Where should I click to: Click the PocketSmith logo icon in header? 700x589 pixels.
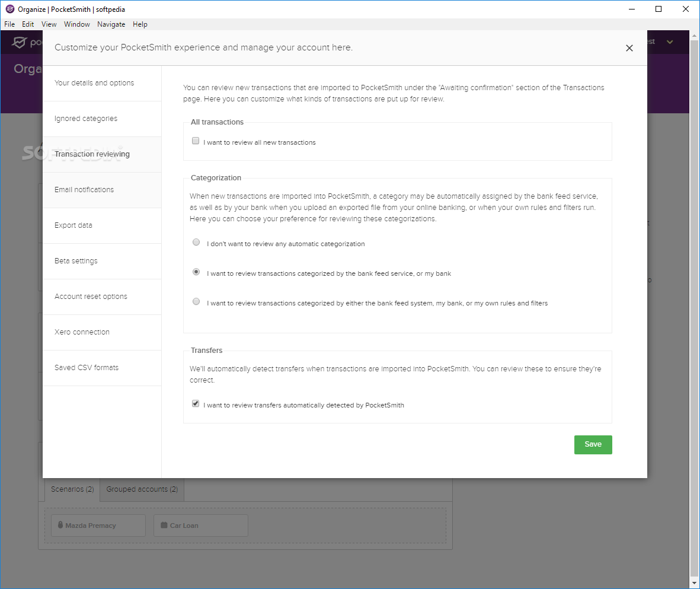[19, 42]
